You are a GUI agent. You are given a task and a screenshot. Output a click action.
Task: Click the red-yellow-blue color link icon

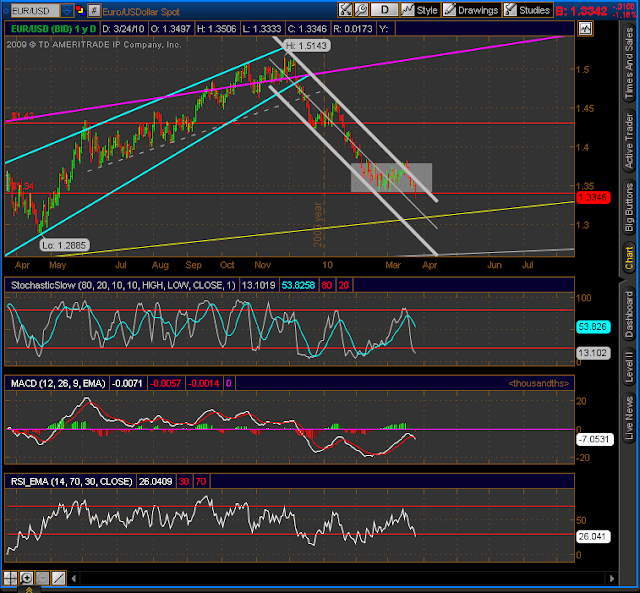(x=80, y=10)
